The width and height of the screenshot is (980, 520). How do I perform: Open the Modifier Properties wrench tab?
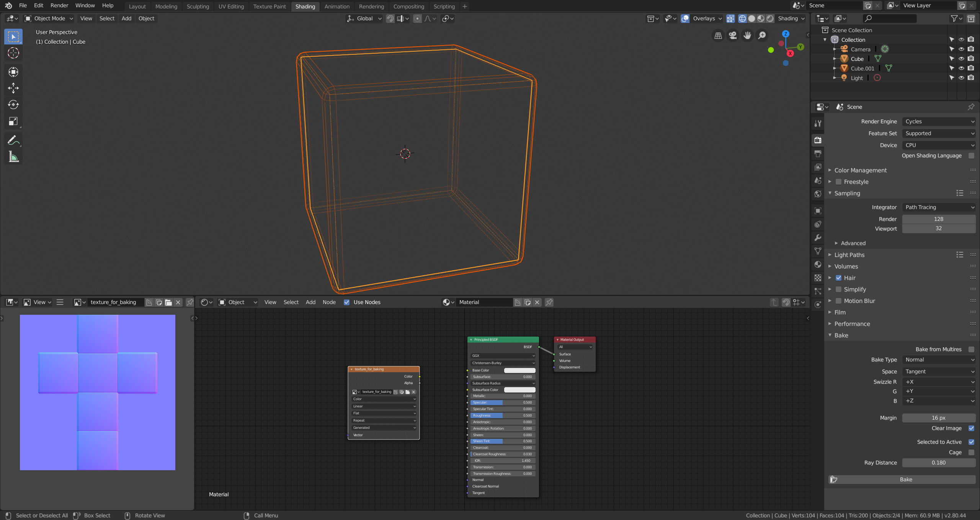click(x=818, y=237)
